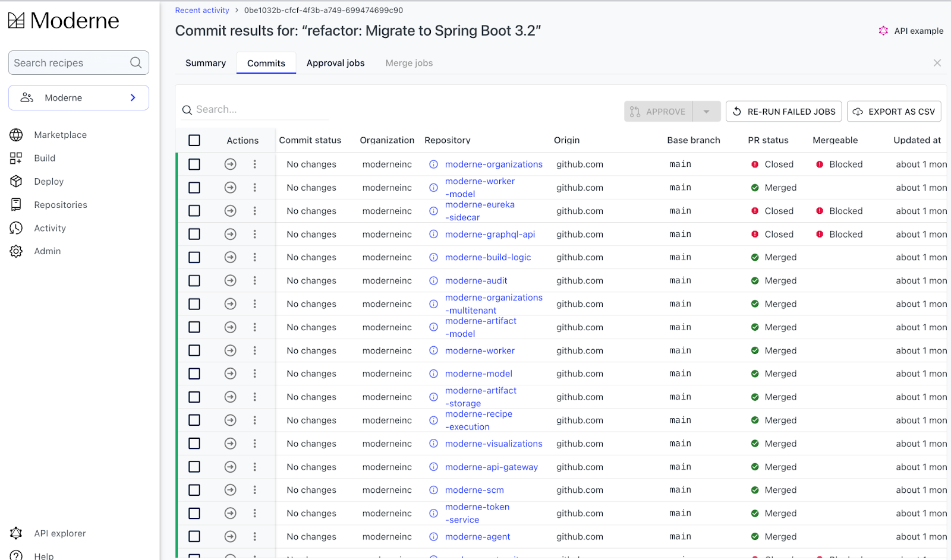Click Merged status in moderne-audit row

point(774,280)
